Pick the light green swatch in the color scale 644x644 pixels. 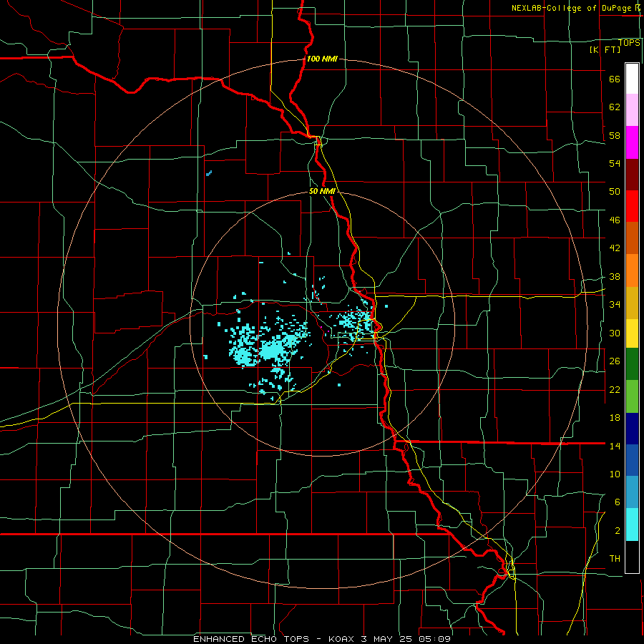632,396
